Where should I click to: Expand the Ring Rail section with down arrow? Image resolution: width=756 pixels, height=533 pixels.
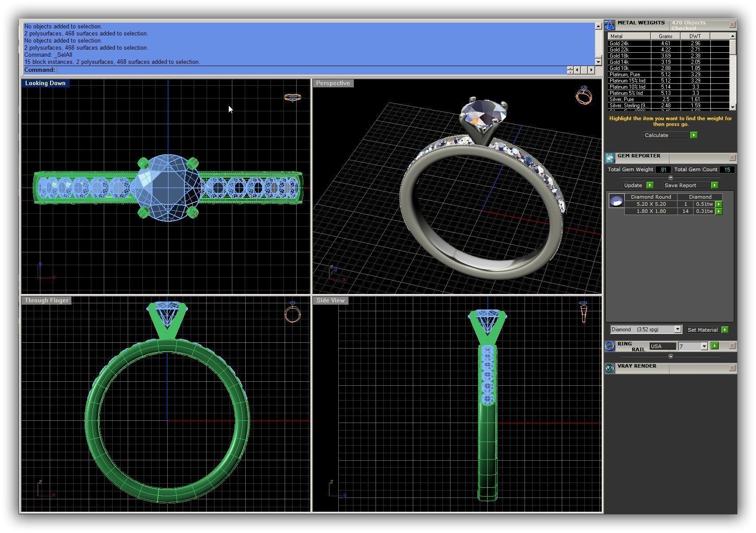click(x=670, y=357)
